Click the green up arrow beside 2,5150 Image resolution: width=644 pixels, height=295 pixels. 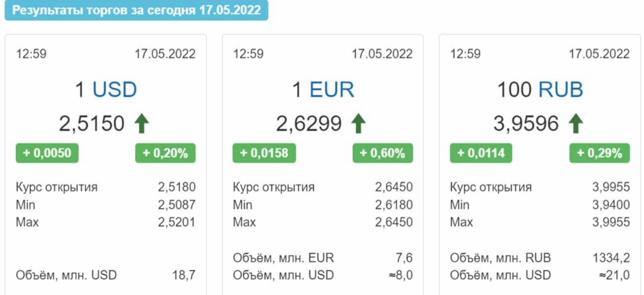[142, 123]
